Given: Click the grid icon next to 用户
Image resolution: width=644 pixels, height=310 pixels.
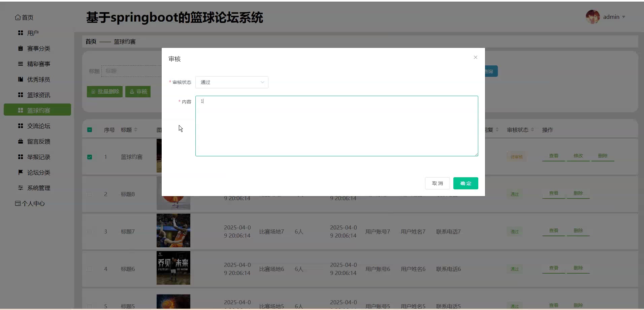Looking at the screenshot, I should tap(21, 33).
